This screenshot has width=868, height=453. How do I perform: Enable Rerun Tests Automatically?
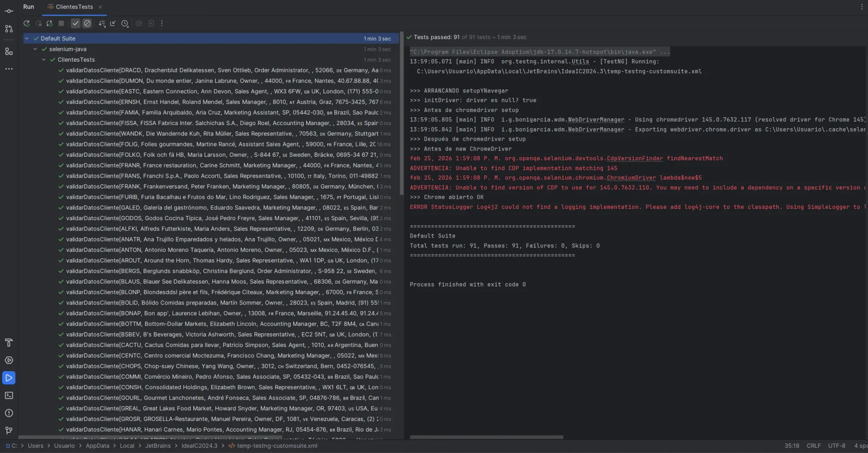click(49, 23)
